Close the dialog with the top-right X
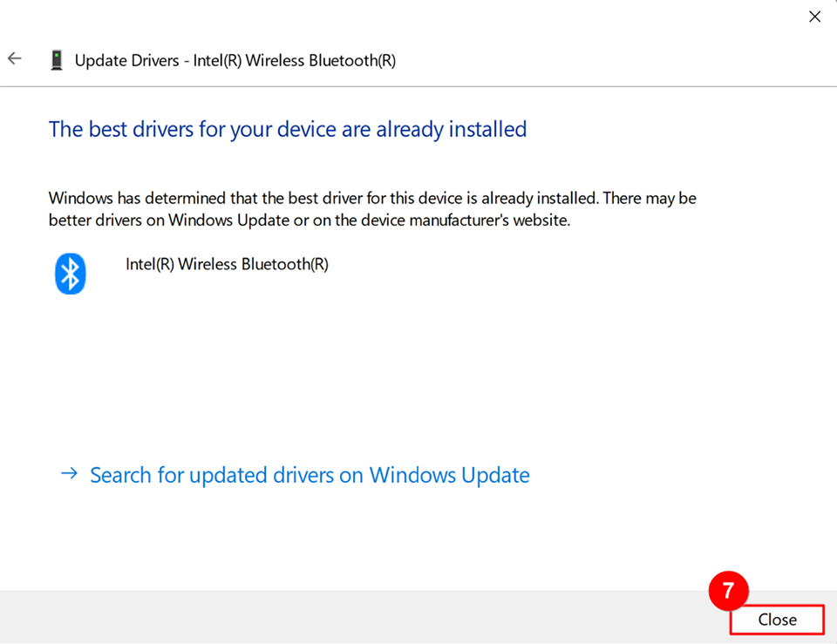Image resolution: width=837 pixels, height=644 pixels. coord(814,17)
